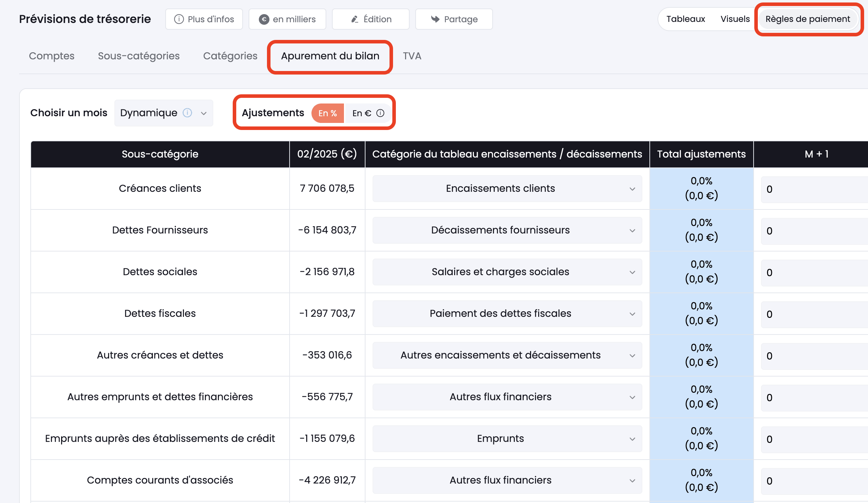Click M+1 input for Dettes Fournisseurs
The image size is (868, 503).
(814, 231)
